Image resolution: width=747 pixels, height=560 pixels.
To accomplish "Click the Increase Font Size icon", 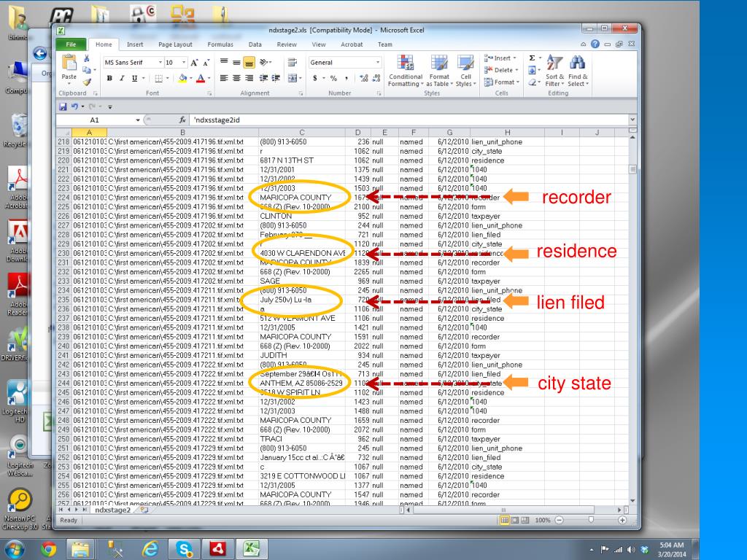I will [194, 63].
